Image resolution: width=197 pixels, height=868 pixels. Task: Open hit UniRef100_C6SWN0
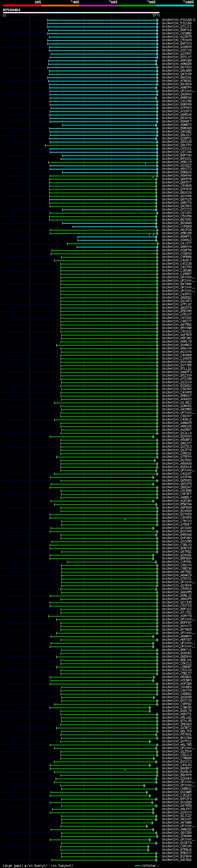click(x=176, y=33)
